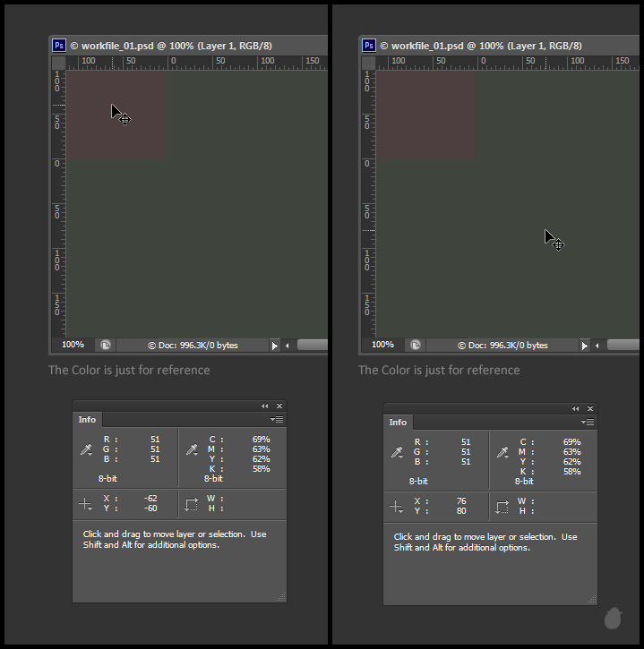This screenshot has height=649, width=644.
Task: Click scroll-left arrow in right document window
Action: (597, 345)
